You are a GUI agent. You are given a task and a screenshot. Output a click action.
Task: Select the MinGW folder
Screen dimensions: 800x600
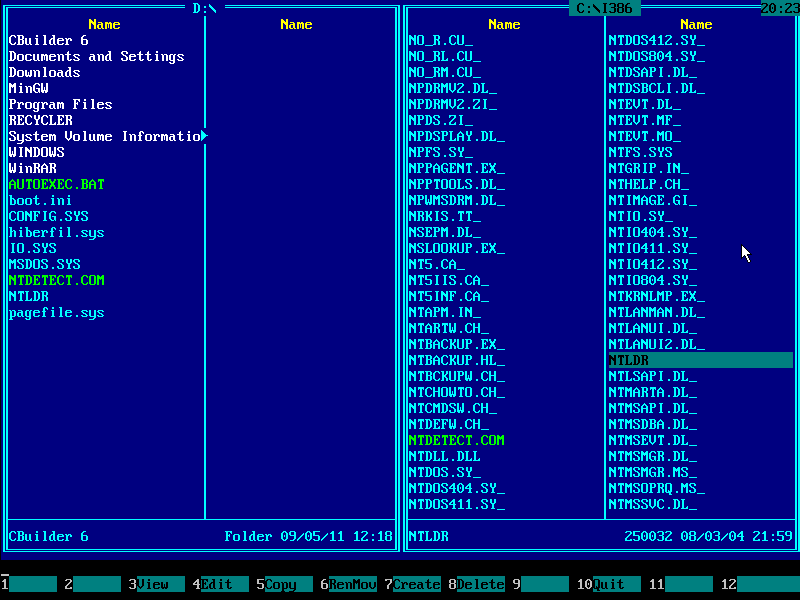tap(29, 88)
